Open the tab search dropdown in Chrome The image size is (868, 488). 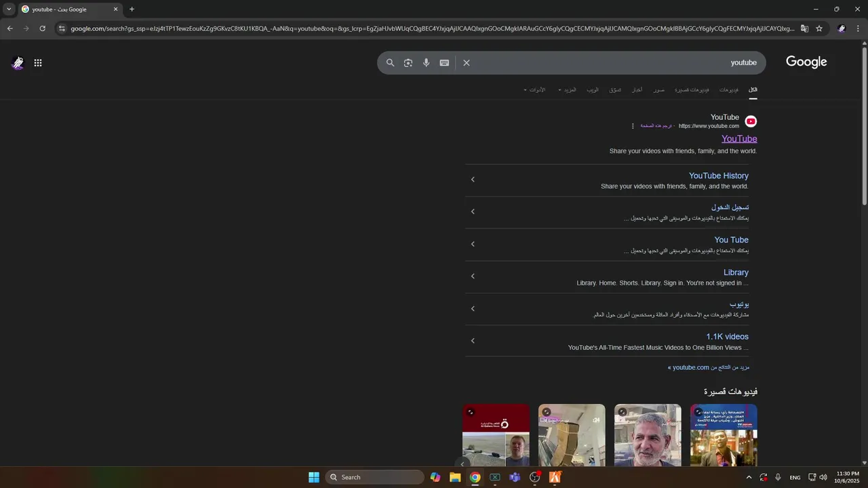click(9, 9)
